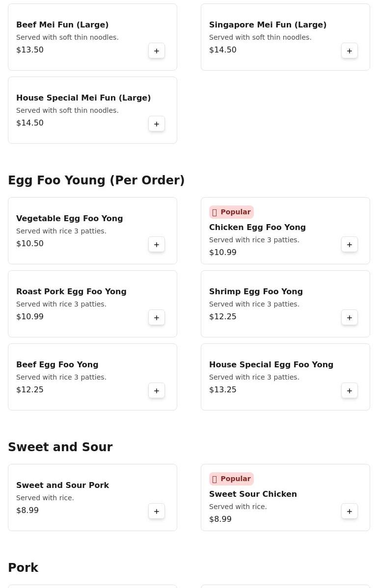Viewport: 378px width, 588px height.
Task: Click the Sweet and Sour section heading
Action: click(60, 447)
